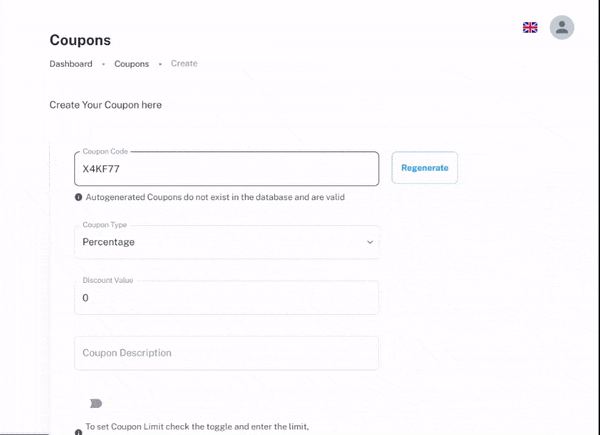Open the Coupon Type dropdown

coord(227,242)
